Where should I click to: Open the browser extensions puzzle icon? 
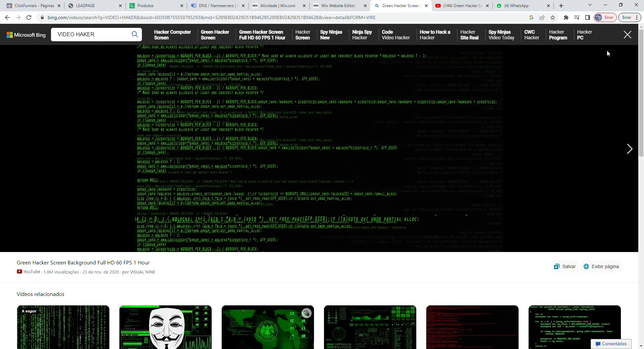pyautogui.click(x=566, y=17)
